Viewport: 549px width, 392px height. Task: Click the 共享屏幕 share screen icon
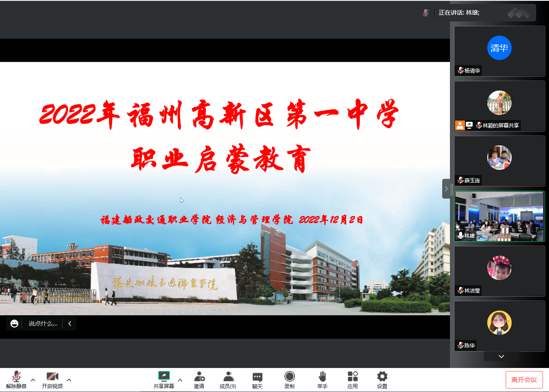click(x=164, y=377)
